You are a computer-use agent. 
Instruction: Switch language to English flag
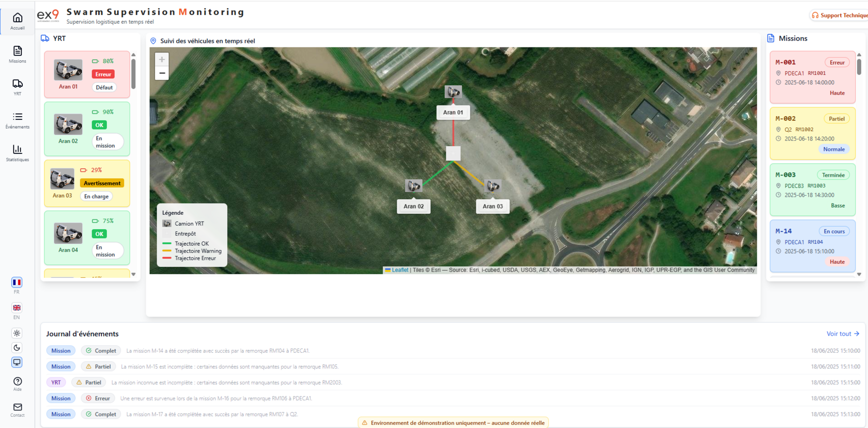click(x=17, y=308)
